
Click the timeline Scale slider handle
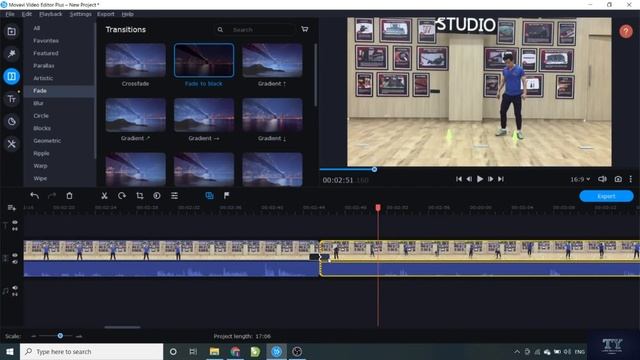point(60,336)
